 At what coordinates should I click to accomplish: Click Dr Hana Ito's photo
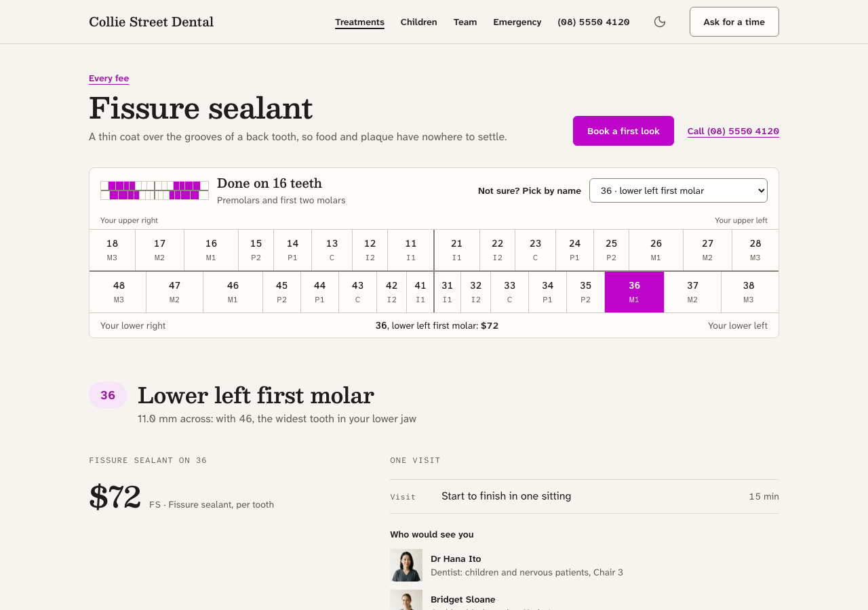click(x=406, y=565)
